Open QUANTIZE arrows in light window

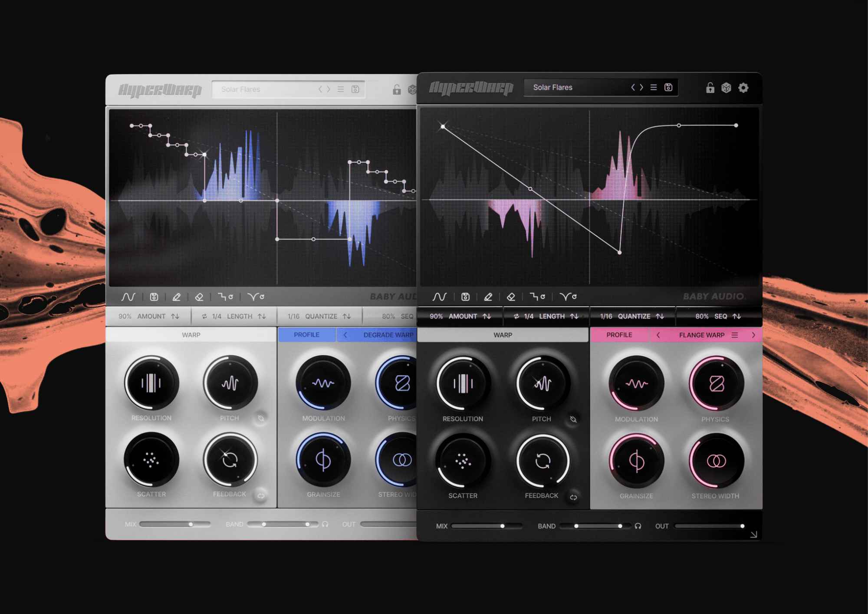point(346,316)
